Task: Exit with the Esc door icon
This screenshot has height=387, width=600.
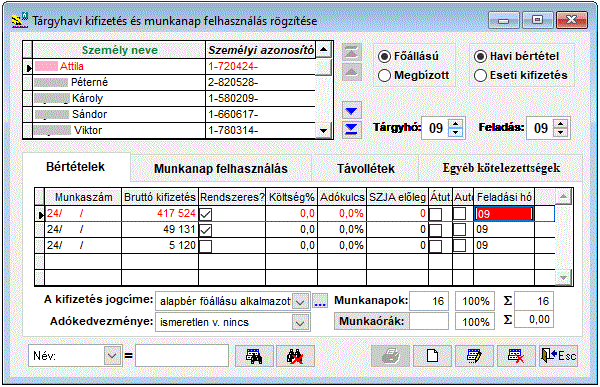Action: tap(558, 356)
